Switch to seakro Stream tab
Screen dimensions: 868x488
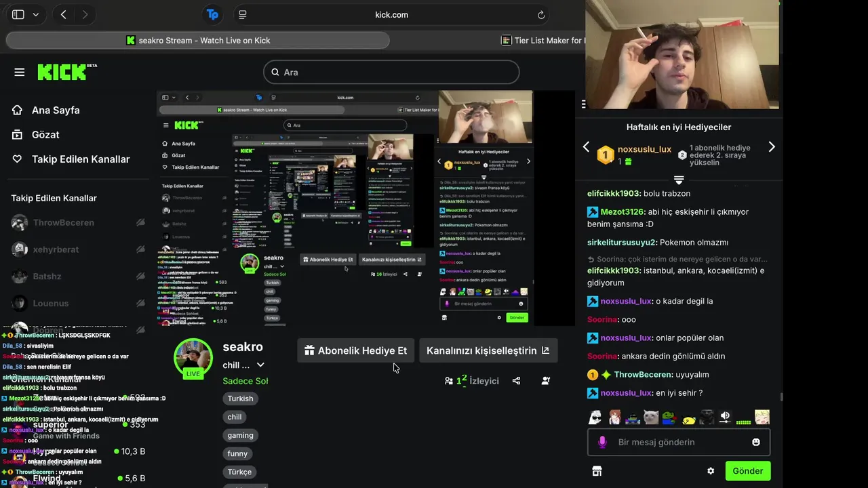tap(198, 41)
